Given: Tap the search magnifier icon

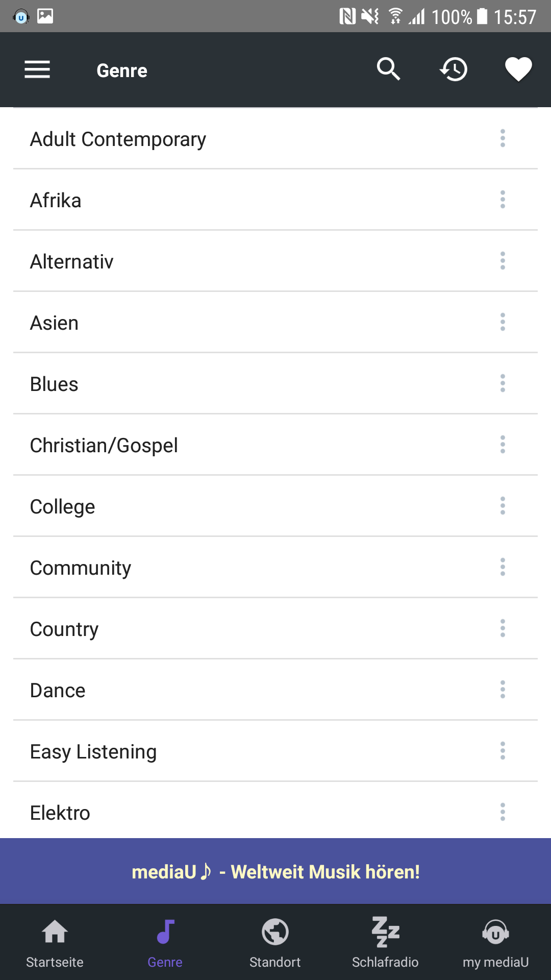Looking at the screenshot, I should click(388, 69).
